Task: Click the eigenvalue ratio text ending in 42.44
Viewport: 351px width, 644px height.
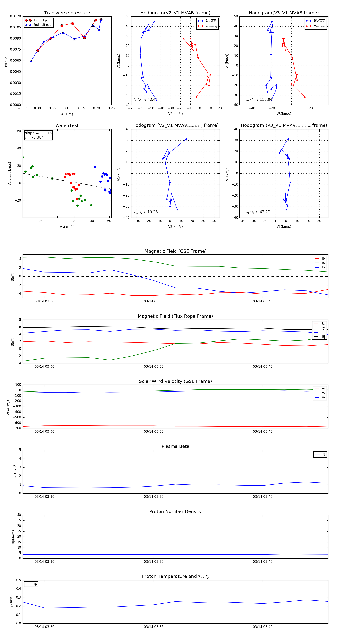Action: pos(146,100)
